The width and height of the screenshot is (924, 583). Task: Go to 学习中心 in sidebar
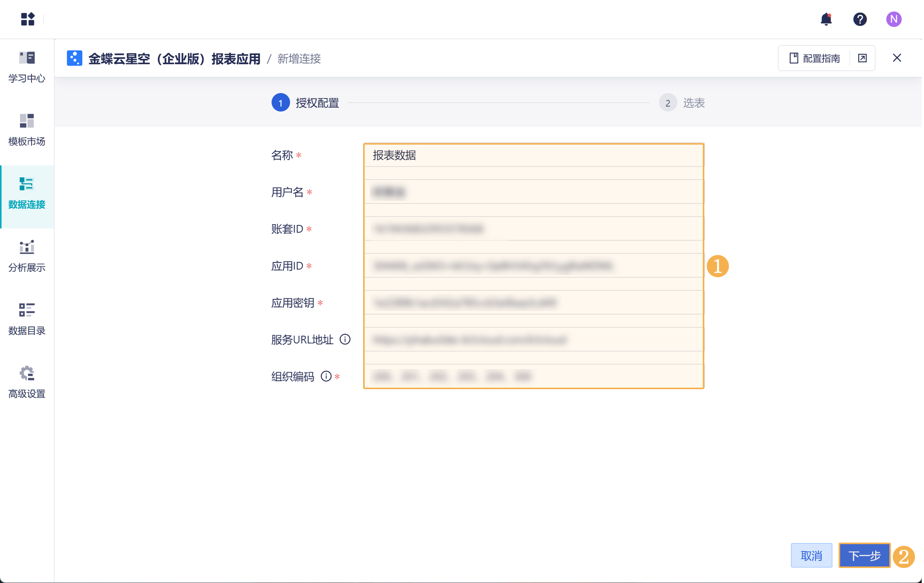pos(27,67)
